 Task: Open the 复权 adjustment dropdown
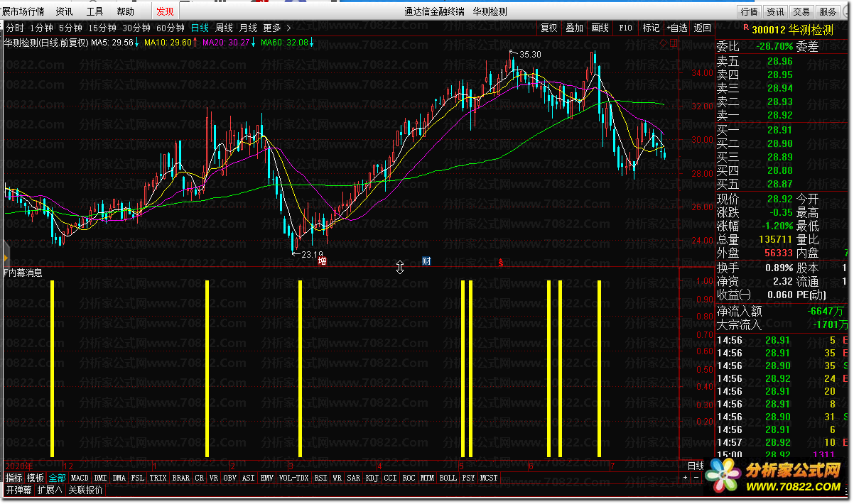click(549, 28)
